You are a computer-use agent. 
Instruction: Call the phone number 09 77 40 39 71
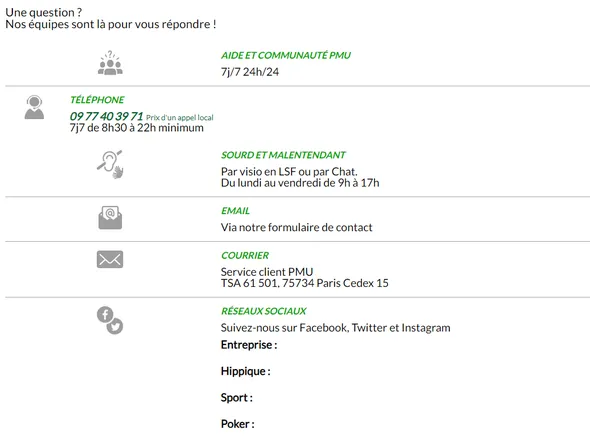(x=106, y=116)
